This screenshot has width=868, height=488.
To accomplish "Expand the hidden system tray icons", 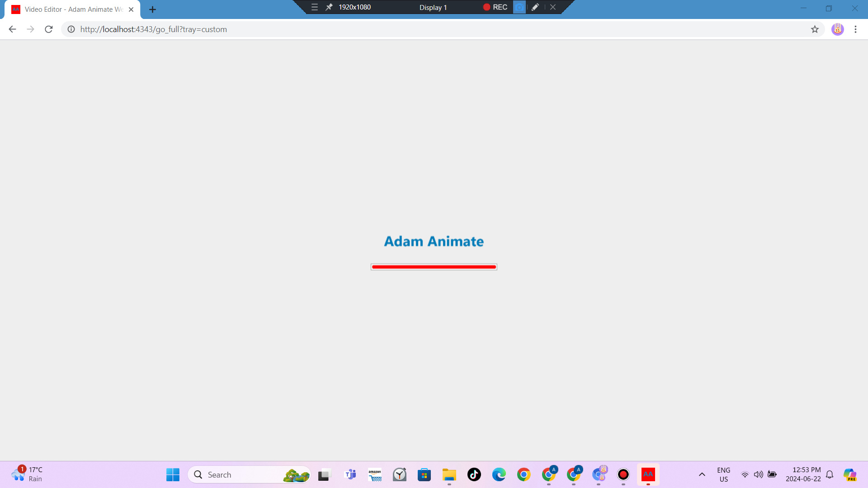I will 702,474.
